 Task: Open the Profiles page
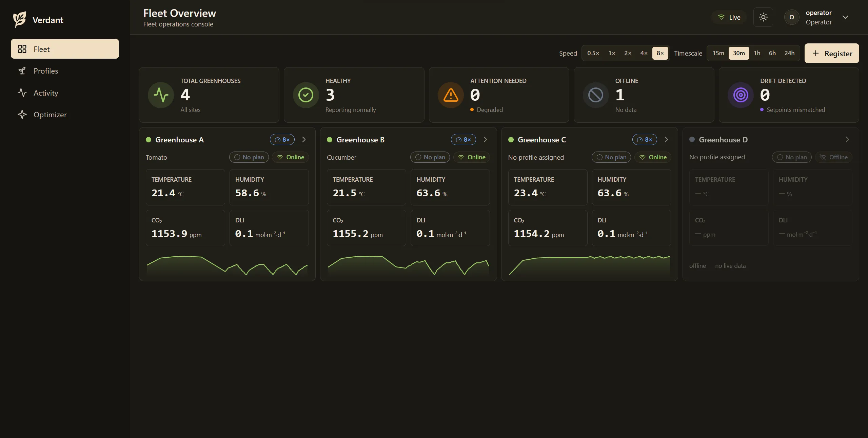pyautogui.click(x=65, y=71)
